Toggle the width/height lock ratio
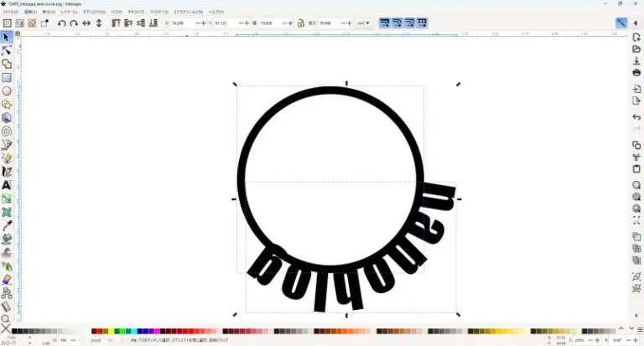The image size is (644, 346). click(x=300, y=23)
